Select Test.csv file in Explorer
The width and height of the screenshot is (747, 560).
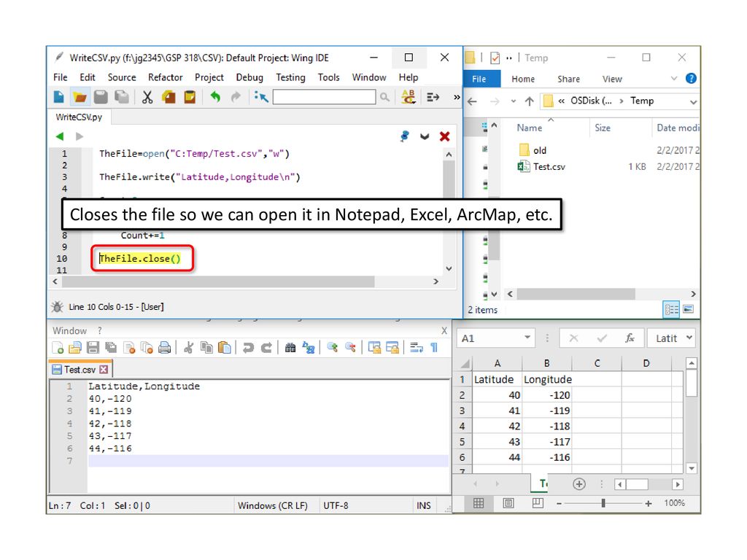549,167
